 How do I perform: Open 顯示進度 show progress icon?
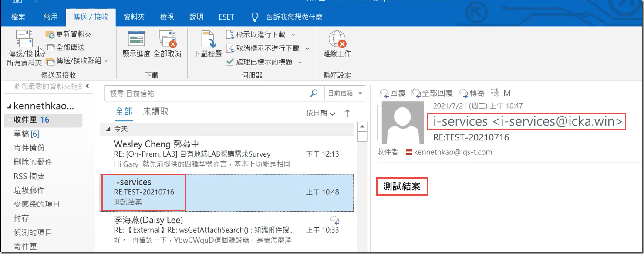pyautogui.click(x=136, y=39)
